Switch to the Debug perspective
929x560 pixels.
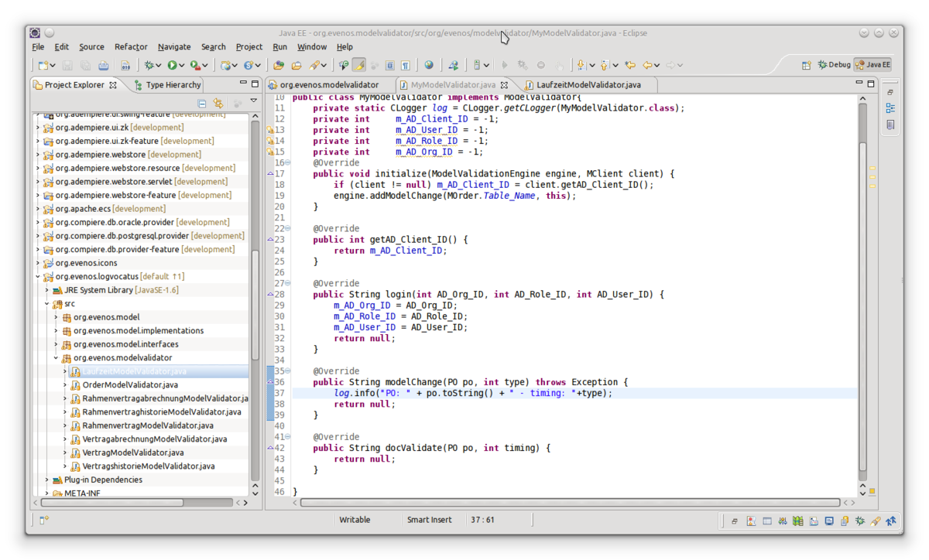point(835,65)
